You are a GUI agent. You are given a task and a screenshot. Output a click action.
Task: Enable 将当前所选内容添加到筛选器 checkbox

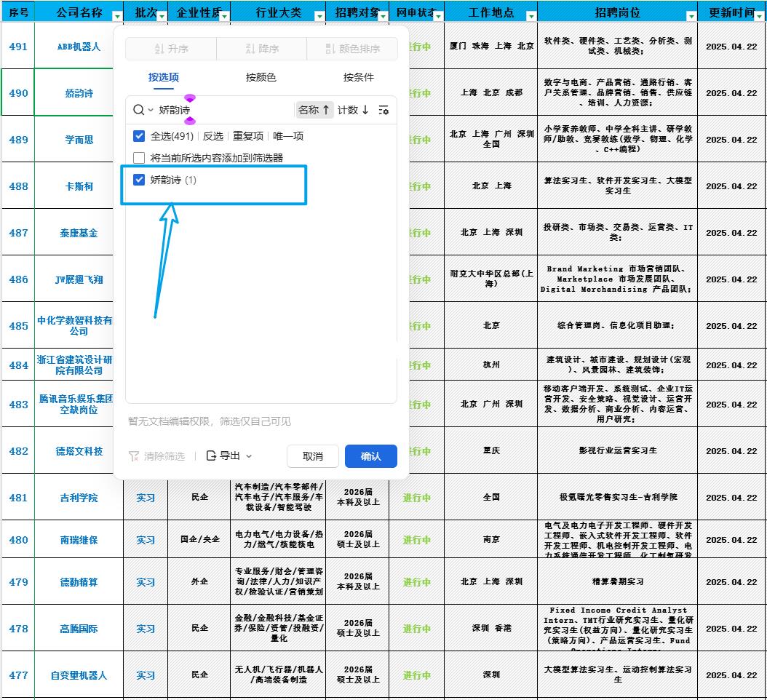139,157
